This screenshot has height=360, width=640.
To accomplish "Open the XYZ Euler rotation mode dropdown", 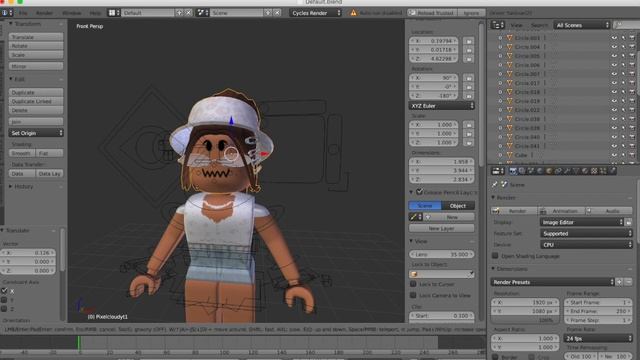I will coord(441,106).
